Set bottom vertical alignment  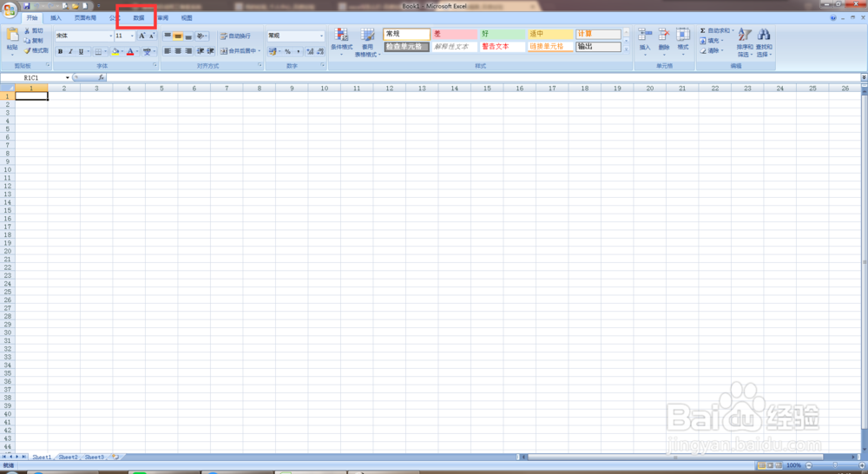point(188,36)
